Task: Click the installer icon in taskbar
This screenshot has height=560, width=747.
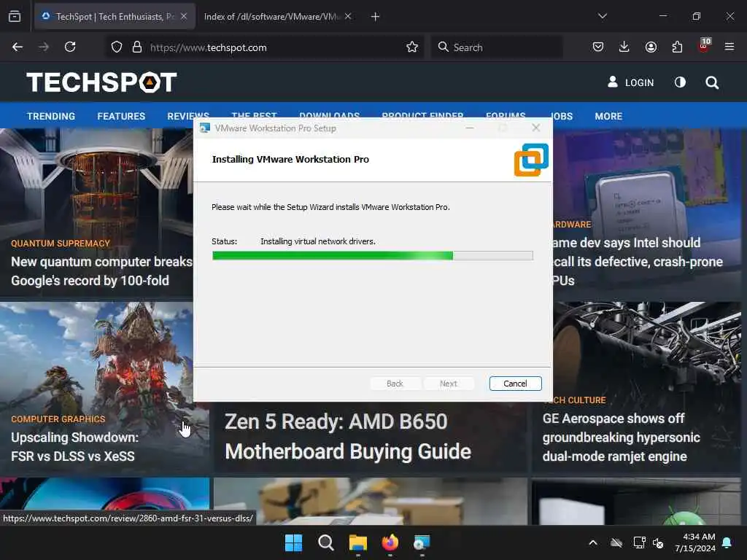Action: (422, 542)
